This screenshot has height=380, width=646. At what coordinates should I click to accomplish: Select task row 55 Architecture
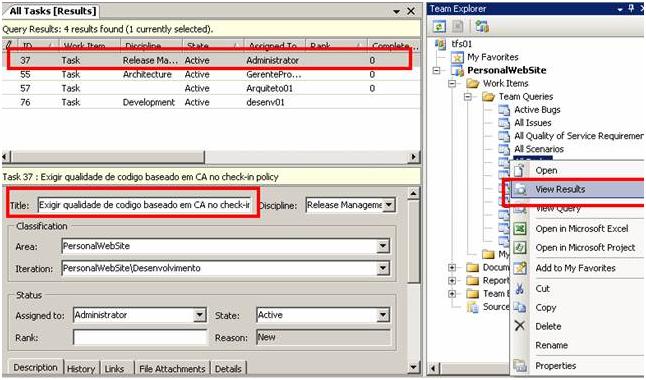(210, 75)
